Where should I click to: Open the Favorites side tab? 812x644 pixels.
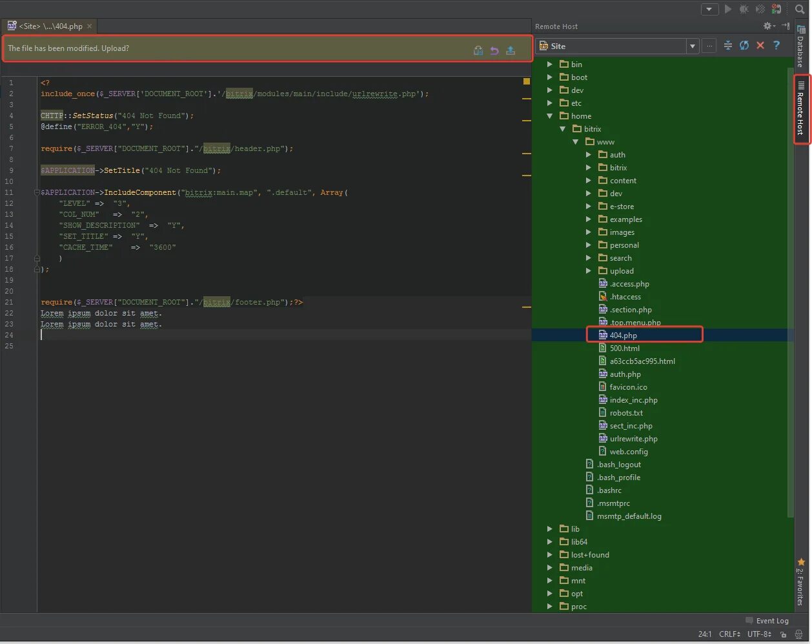801,582
